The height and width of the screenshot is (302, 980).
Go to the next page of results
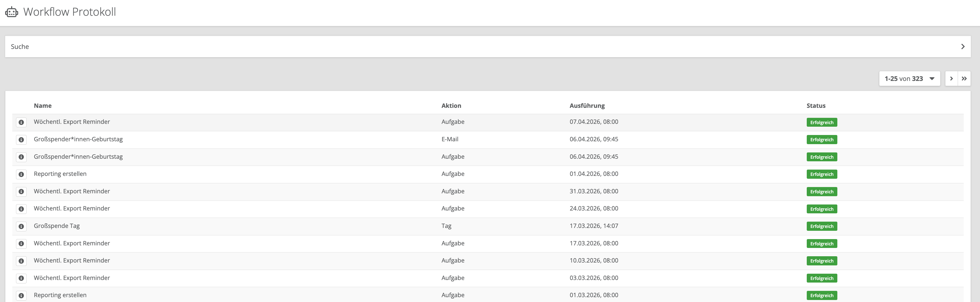tap(951, 79)
